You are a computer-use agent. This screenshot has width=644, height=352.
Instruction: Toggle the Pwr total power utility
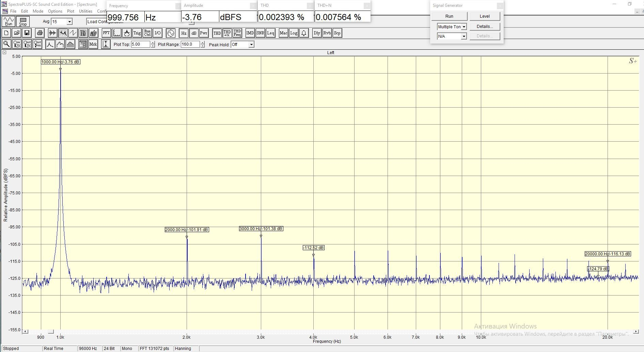204,33
